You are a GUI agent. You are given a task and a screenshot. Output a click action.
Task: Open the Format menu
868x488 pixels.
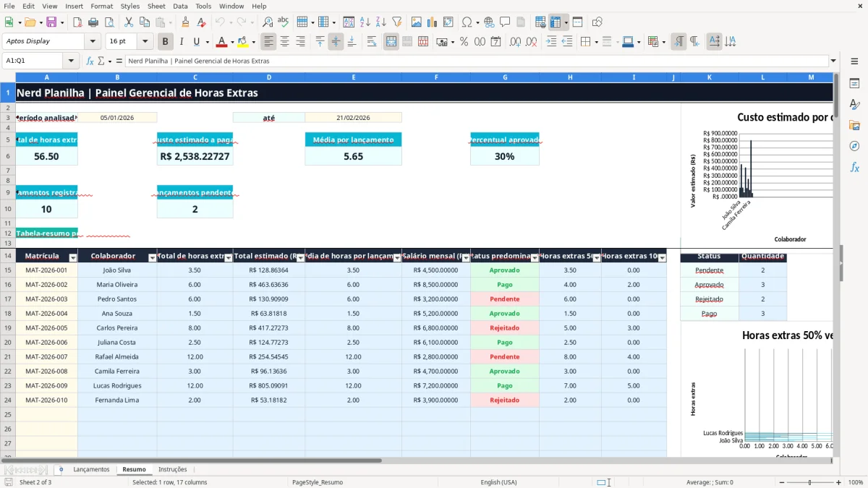point(101,6)
